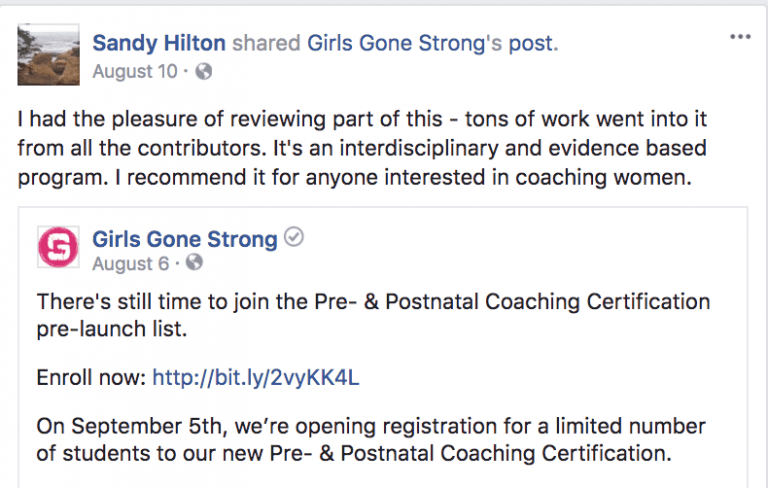Click the 'On September 5th' paragraph
Image resolution: width=768 pixels, height=488 pixels.
pyautogui.click(x=371, y=439)
